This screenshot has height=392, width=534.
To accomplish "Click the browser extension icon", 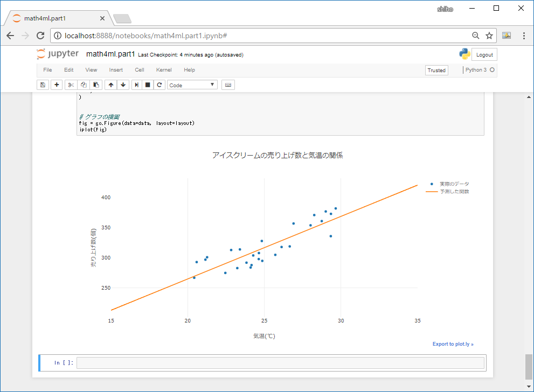I will 507,36.
